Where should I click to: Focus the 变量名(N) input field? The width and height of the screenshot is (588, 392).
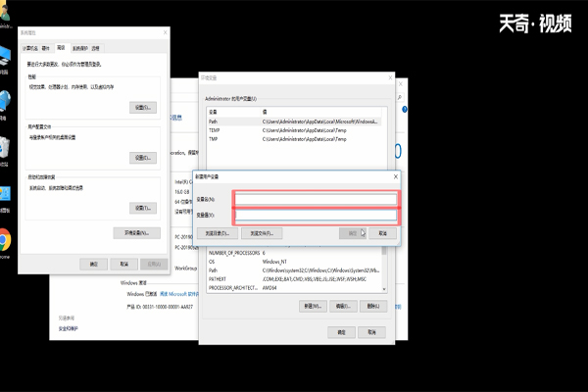316,199
